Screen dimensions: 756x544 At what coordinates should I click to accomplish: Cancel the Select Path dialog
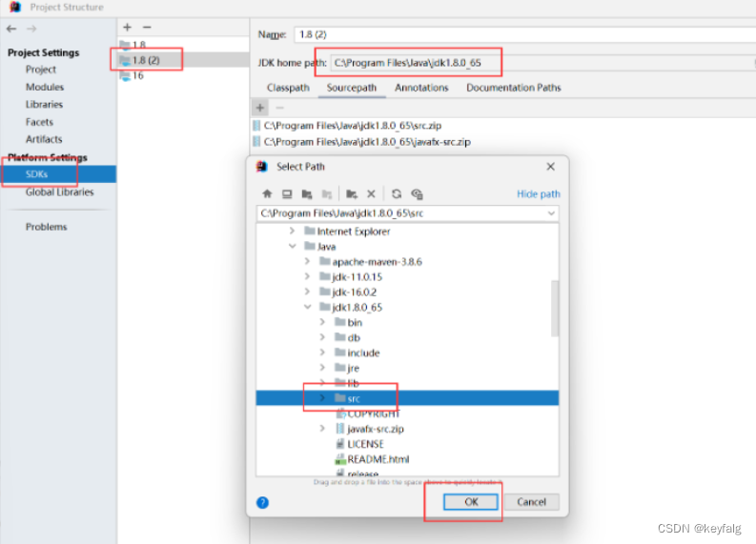(531, 502)
